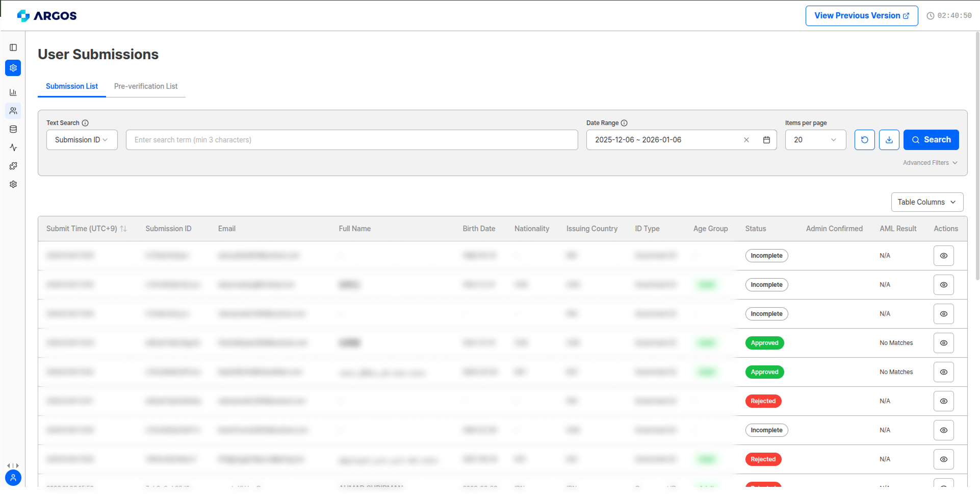Image resolution: width=980 pixels, height=494 pixels.
Task: Open the Table Columns dropdown
Action: 927,202
